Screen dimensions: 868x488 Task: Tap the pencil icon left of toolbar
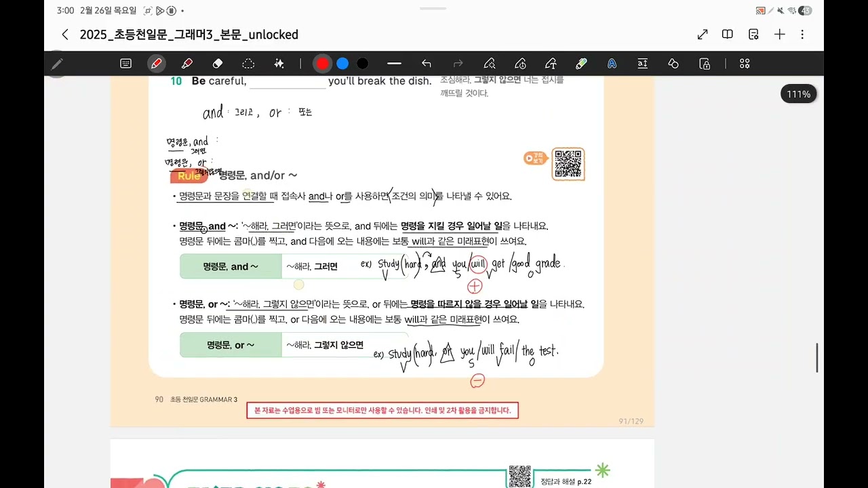point(57,64)
